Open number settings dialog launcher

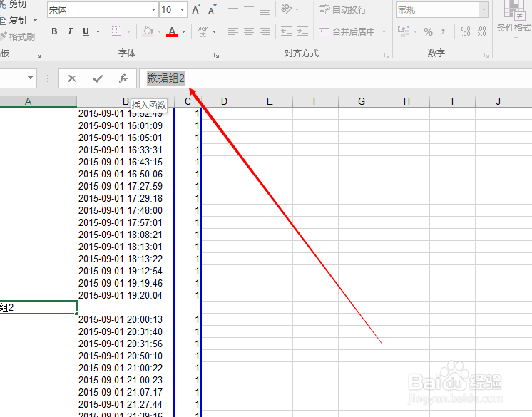point(486,55)
